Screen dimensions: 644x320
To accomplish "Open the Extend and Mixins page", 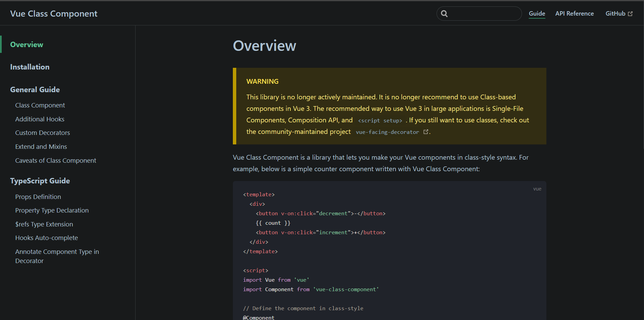I will pyautogui.click(x=41, y=147).
